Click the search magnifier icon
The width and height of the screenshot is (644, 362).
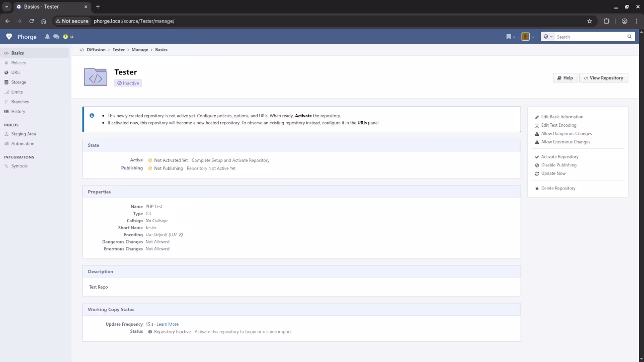(x=629, y=37)
